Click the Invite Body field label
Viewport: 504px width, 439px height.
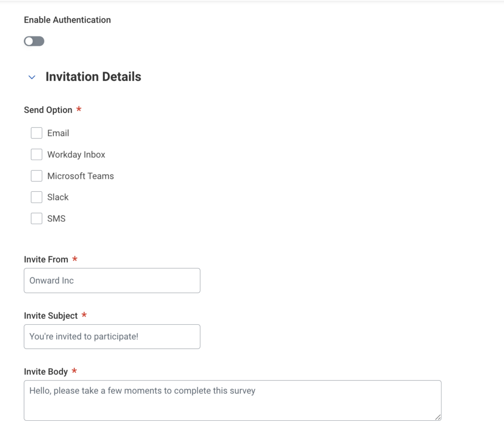tap(46, 371)
